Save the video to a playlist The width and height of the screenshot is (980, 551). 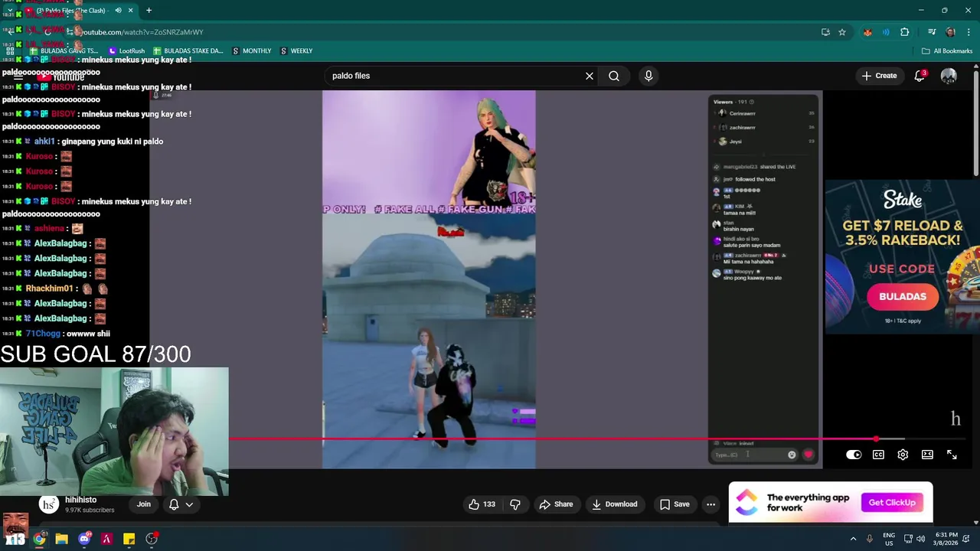675,504
